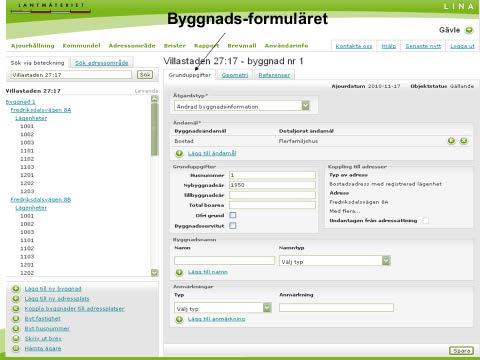
Task: Click the Nybyggnadsår input field
Action: tap(272, 185)
